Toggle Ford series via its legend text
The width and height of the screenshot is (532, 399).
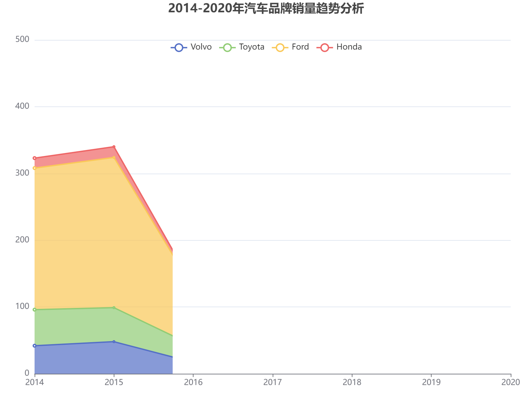click(300, 47)
